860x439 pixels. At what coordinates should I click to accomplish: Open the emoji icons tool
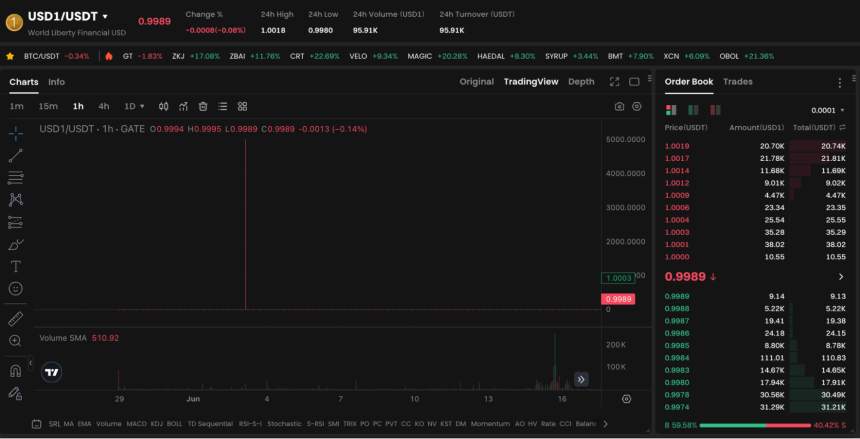(16, 289)
